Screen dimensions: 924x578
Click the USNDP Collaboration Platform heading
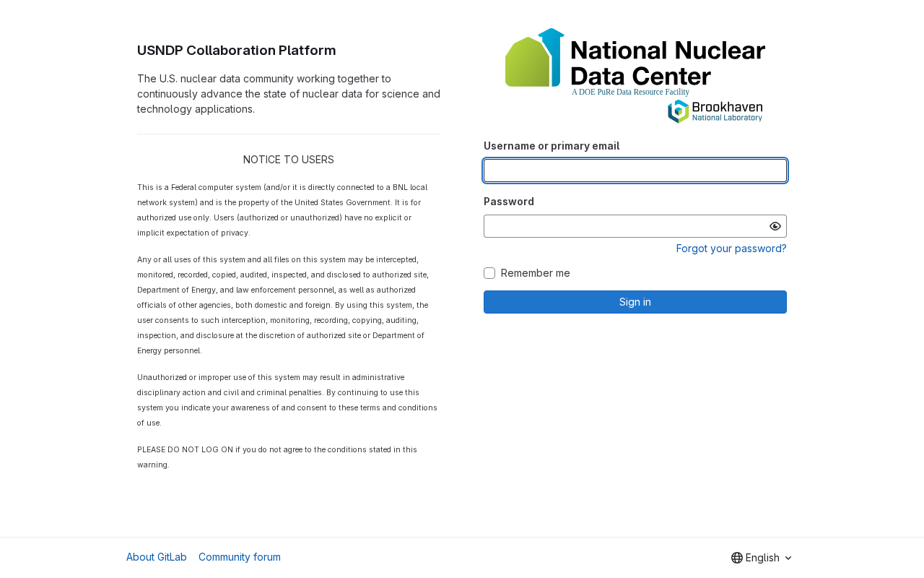237,51
